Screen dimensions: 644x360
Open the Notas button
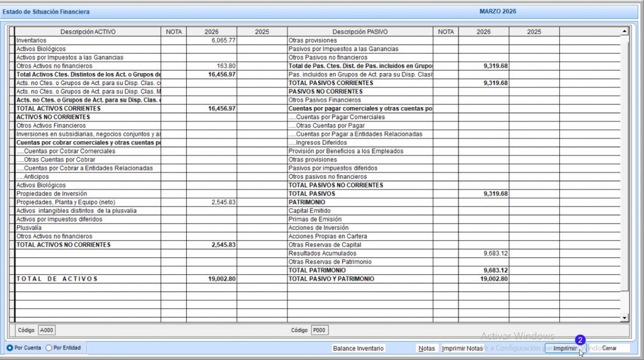tap(426, 348)
